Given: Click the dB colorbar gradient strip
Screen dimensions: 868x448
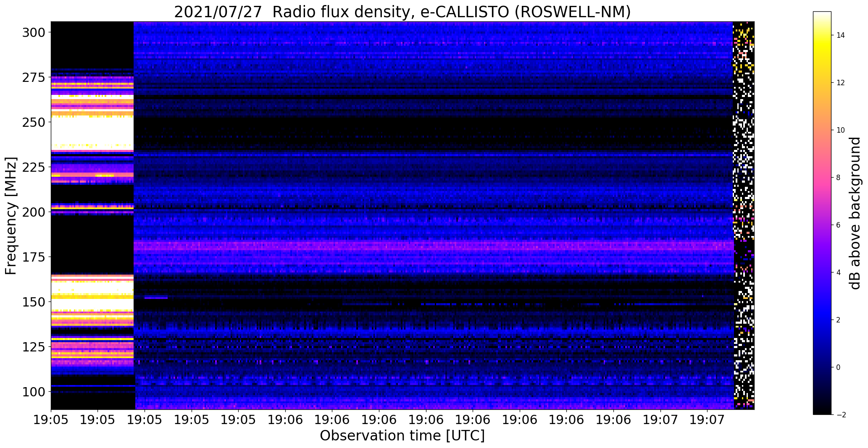Looking at the screenshot, I should [822, 213].
